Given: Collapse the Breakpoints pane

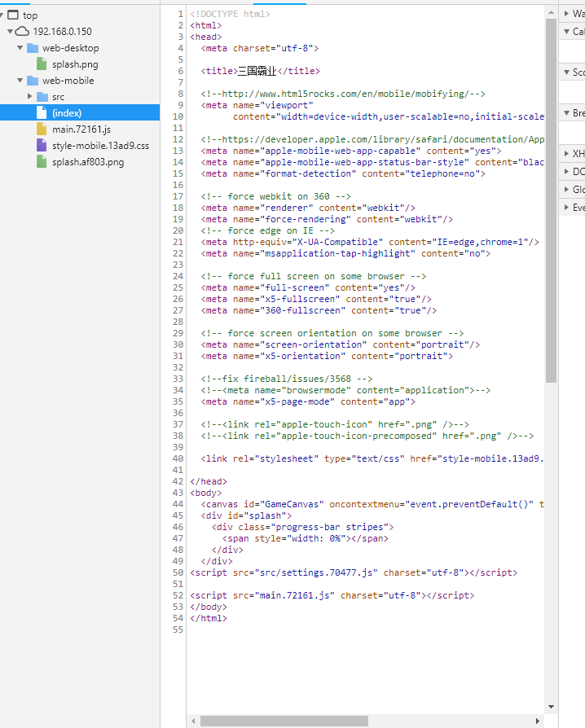Looking at the screenshot, I should point(566,113).
